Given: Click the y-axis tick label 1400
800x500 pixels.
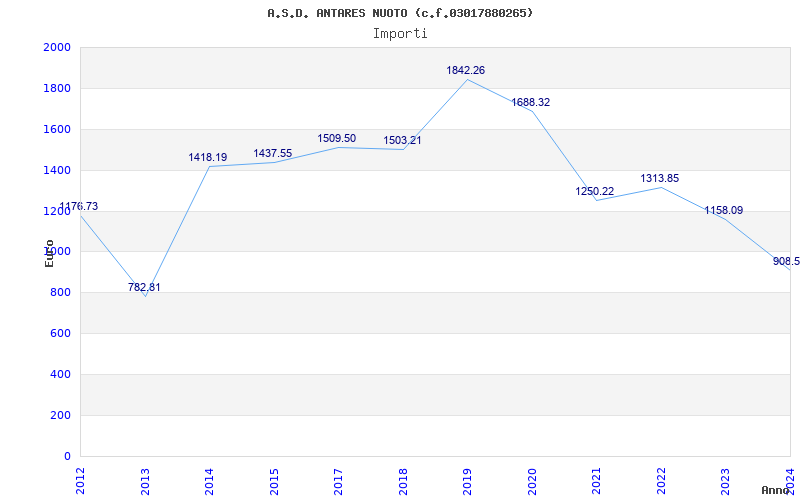Looking at the screenshot, I should (57, 170).
